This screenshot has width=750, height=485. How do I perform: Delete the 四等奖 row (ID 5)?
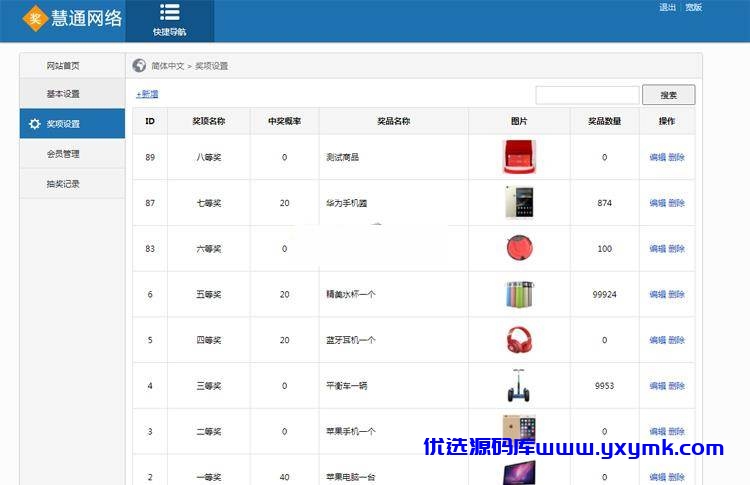(x=676, y=340)
